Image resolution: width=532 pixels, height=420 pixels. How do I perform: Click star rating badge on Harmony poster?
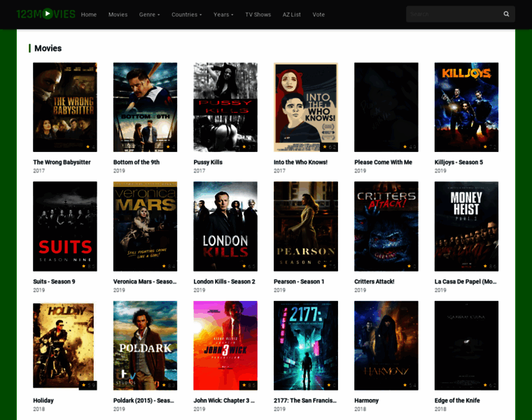pyautogui.click(x=409, y=386)
